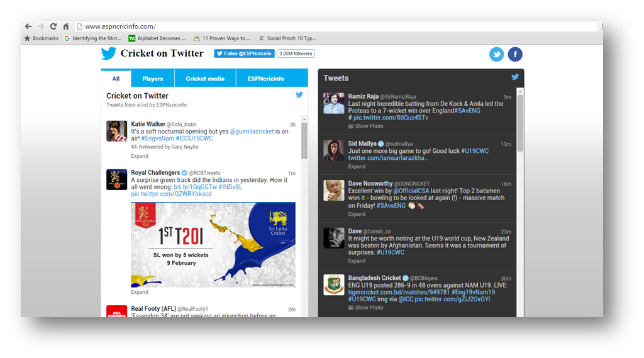Open Katie Walker's profile name

pos(148,124)
